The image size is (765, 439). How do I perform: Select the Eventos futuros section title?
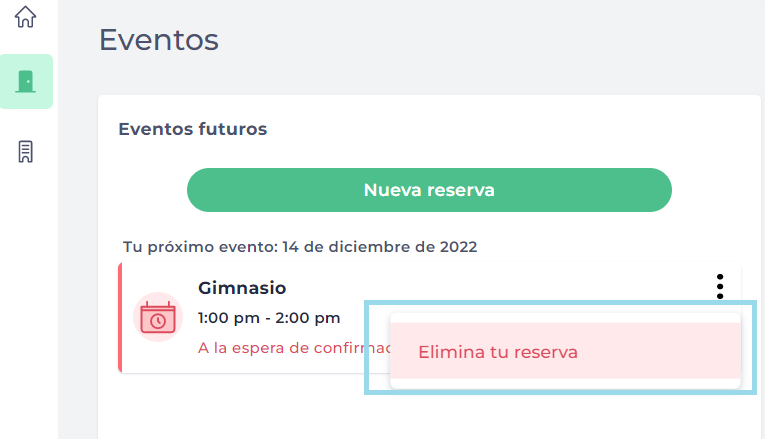pyautogui.click(x=192, y=129)
